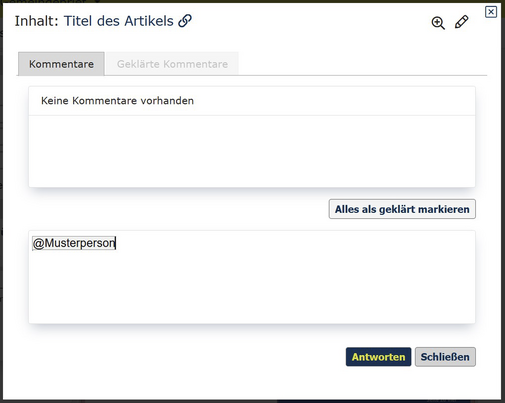Click the pencil edit icon

pyautogui.click(x=462, y=22)
